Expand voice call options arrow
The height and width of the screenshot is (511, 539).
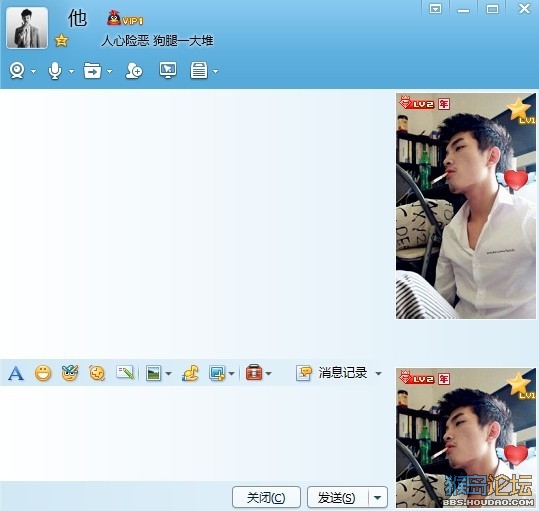pyautogui.click(x=71, y=71)
